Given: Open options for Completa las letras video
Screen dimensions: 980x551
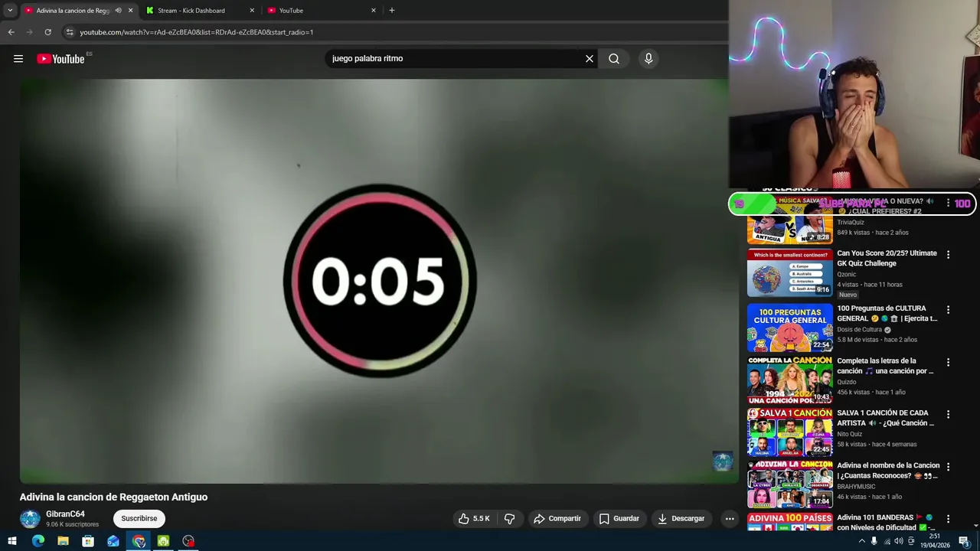Looking at the screenshot, I should 948,362.
